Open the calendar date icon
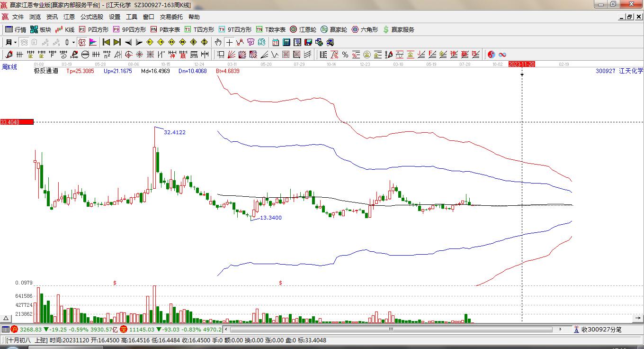This screenshot has height=349, width=644. tap(276, 42)
